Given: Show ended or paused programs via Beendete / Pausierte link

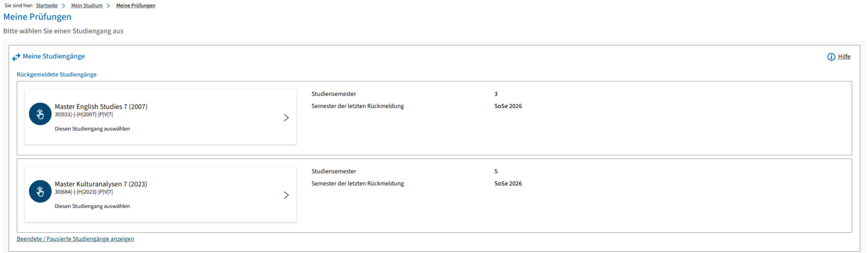Looking at the screenshot, I should point(75,239).
